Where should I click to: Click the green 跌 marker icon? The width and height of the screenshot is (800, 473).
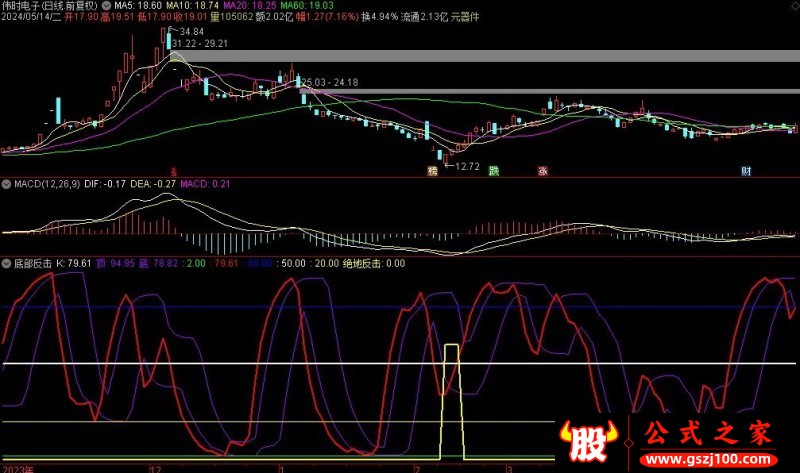(493, 171)
